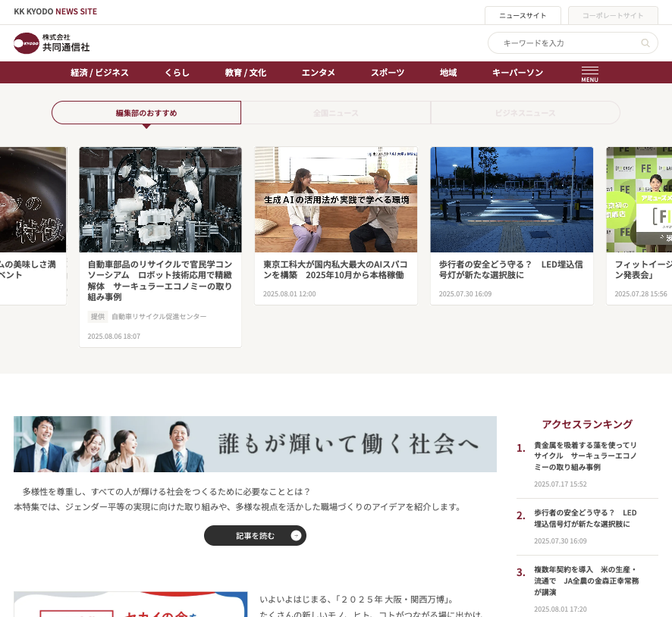Open the フィットイージー発表会 article title

coord(643,270)
